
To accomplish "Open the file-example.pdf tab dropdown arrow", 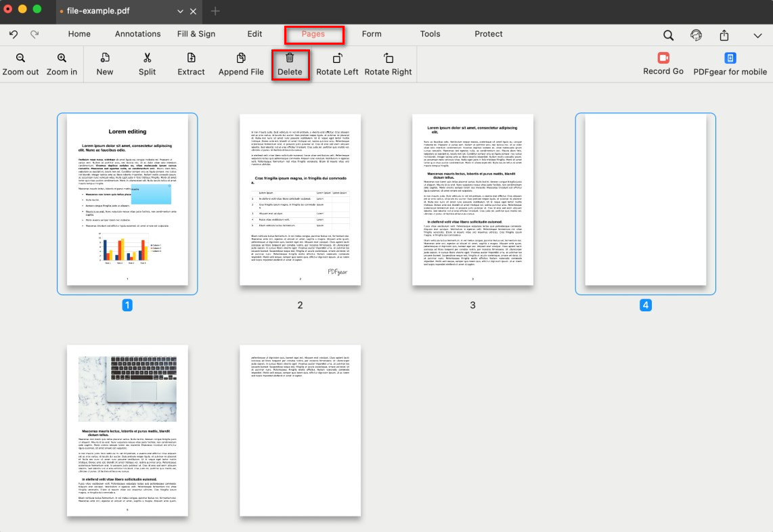I will [x=180, y=12].
